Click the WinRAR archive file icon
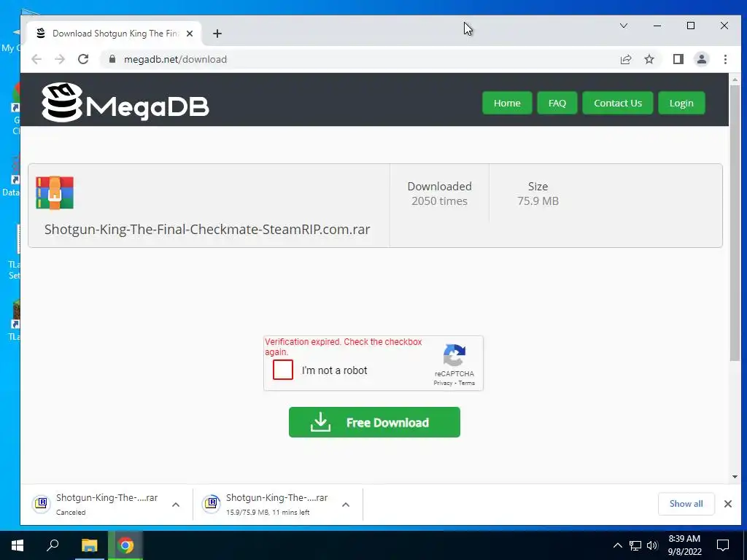 pyautogui.click(x=55, y=192)
